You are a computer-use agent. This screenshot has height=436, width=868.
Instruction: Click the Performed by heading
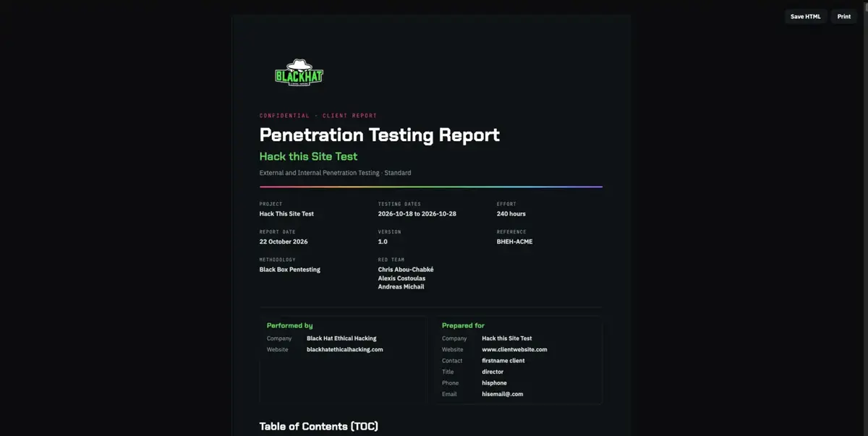point(289,325)
